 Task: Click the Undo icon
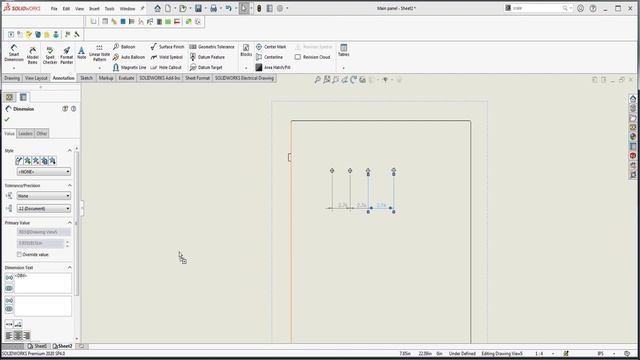[x=229, y=8]
